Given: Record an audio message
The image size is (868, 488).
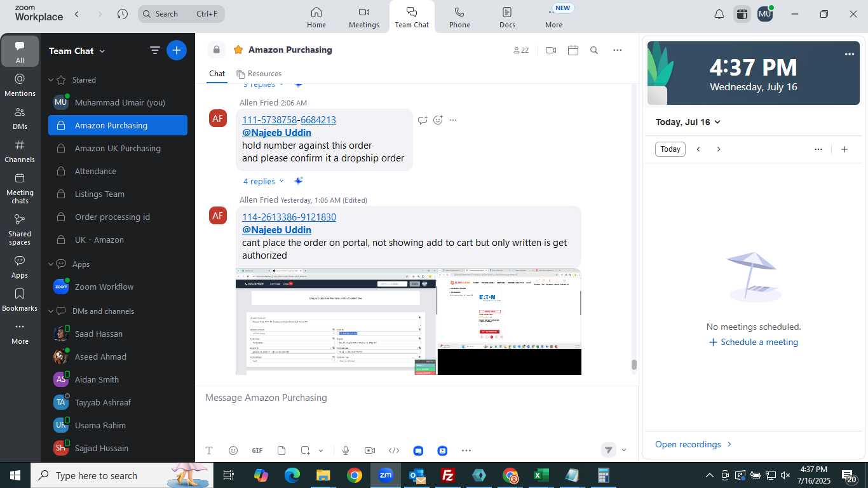Looking at the screenshot, I should tap(346, 451).
